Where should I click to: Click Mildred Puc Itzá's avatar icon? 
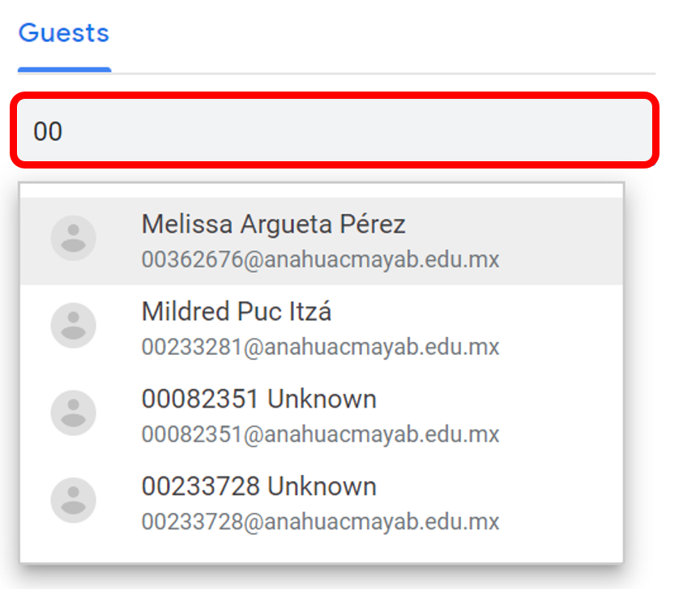pos(74,326)
